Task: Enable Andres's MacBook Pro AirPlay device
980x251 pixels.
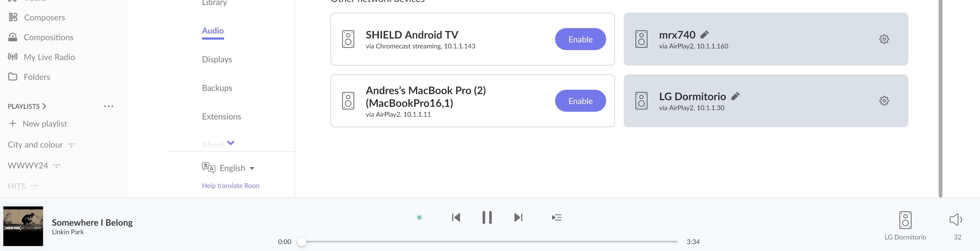Action: tap(580, 101)
